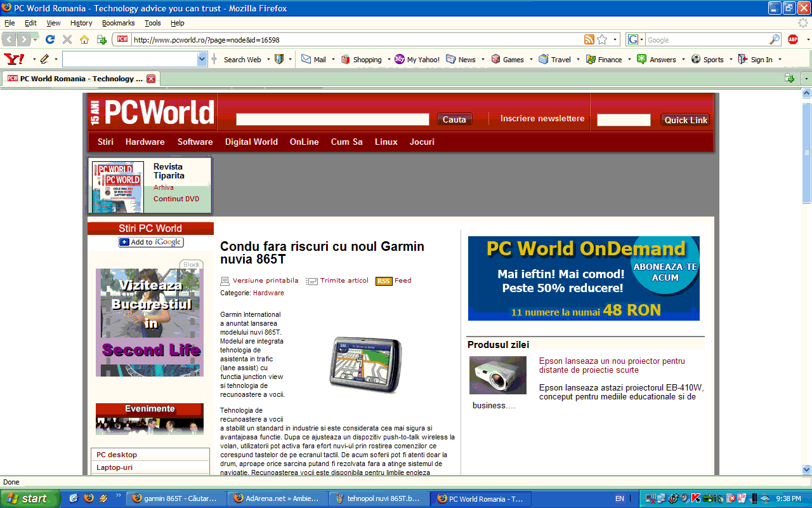Open the list all tabs dropdown
Image resolution: width=812 pixels, height=508 pixels.
point(806,78)
